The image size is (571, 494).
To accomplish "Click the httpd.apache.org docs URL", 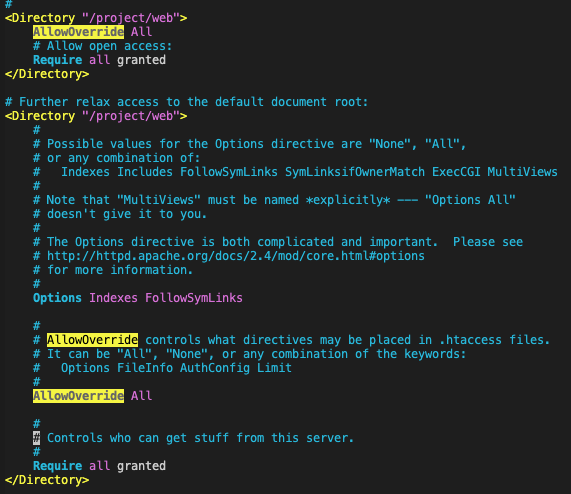I will point(236,256).
